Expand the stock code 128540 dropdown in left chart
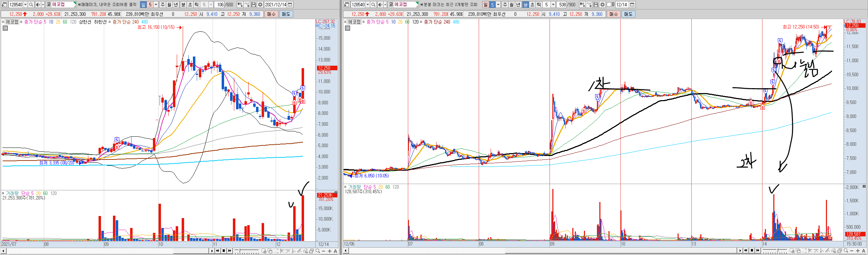Image resolution: width=868 pixels, height=255 pixels. [25, 5]
